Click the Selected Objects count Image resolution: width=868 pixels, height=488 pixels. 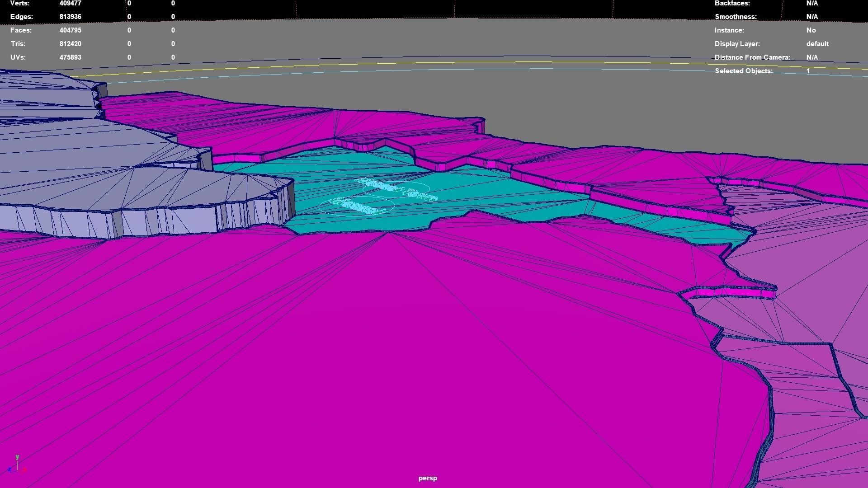808,71
